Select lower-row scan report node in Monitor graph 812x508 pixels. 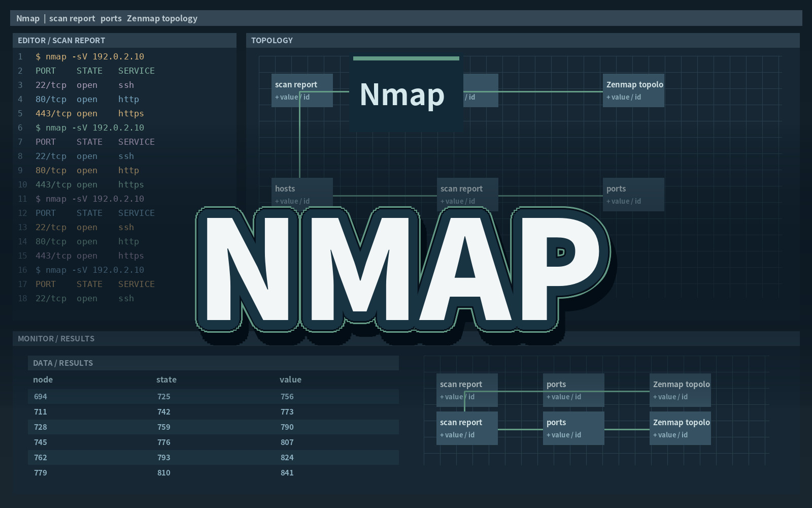467,428
